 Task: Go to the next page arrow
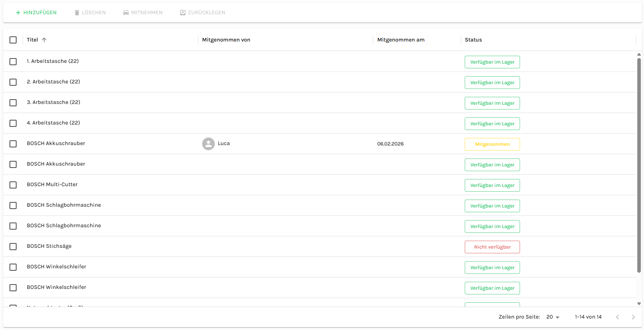tap(633, 317)
